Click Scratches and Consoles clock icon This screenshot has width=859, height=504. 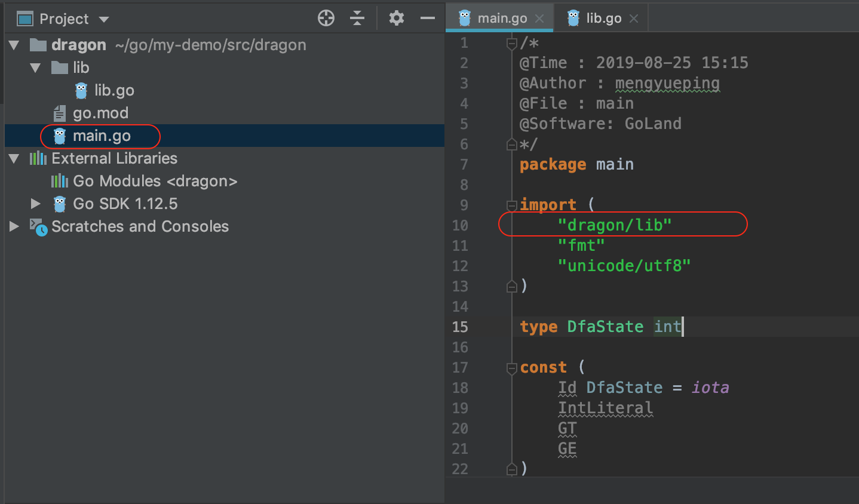pos(39,227)
